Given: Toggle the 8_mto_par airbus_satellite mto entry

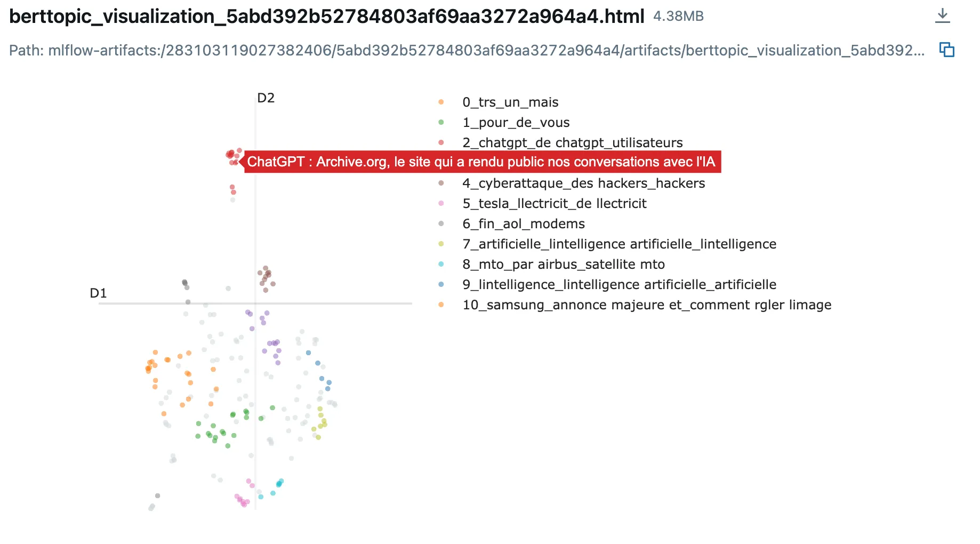Looking at the screenshot, I should (x=563, y=265).
